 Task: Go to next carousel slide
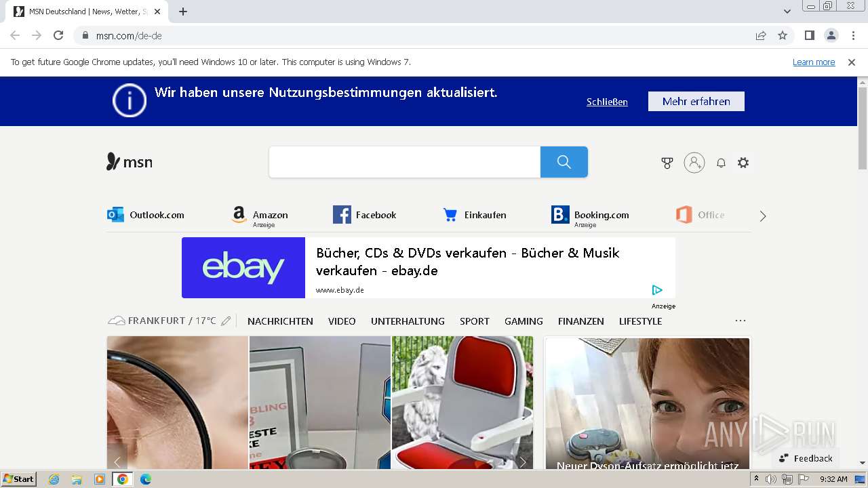click(x=523, y=462)
